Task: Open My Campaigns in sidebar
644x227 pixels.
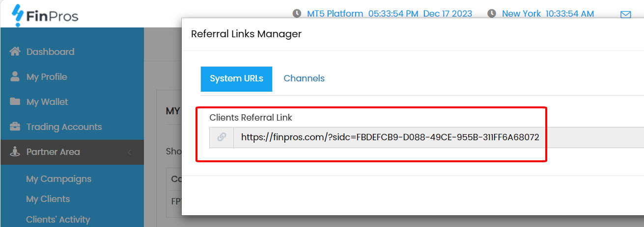Action: pos(58,179)
